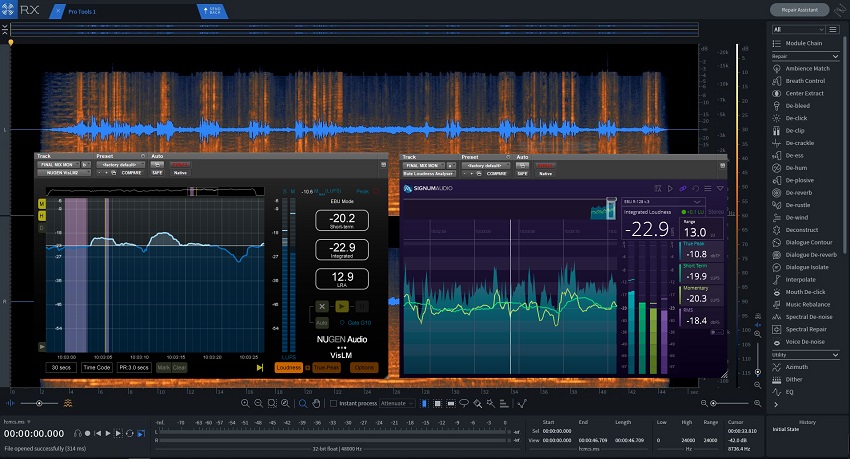Viewport: 850px width, 459px height.
Task: Select the time selection tool
Action: (424, 403)
